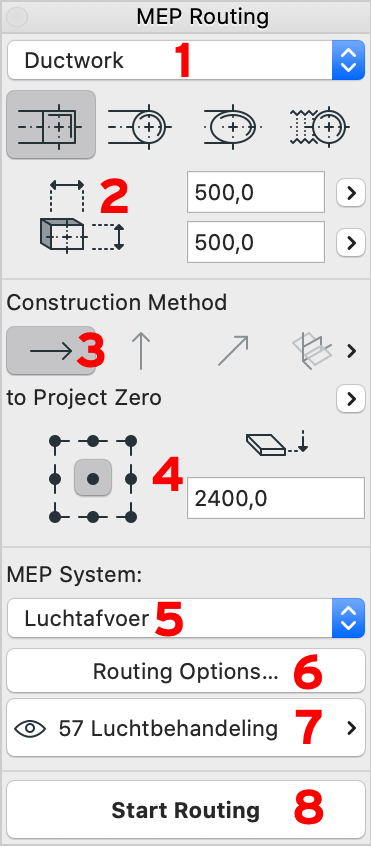Click the 2400,0 elevation input field
This screenshot has width=371, height=847.
point(276,498)
